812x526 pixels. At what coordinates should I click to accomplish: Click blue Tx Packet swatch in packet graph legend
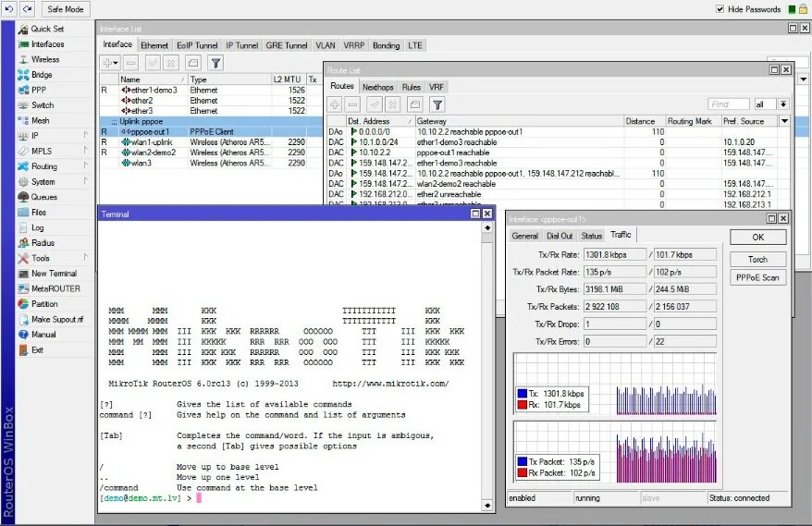[523, 461]
